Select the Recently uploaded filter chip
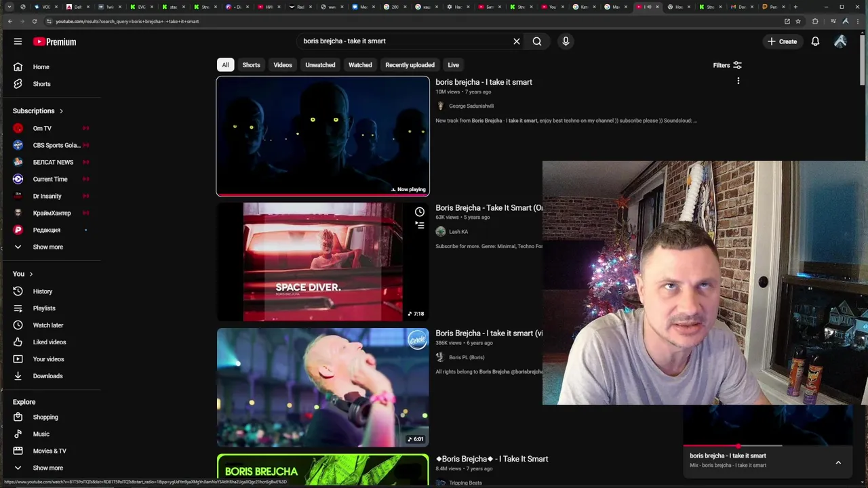The image size is (868, 488). click(x=410, y=65)
